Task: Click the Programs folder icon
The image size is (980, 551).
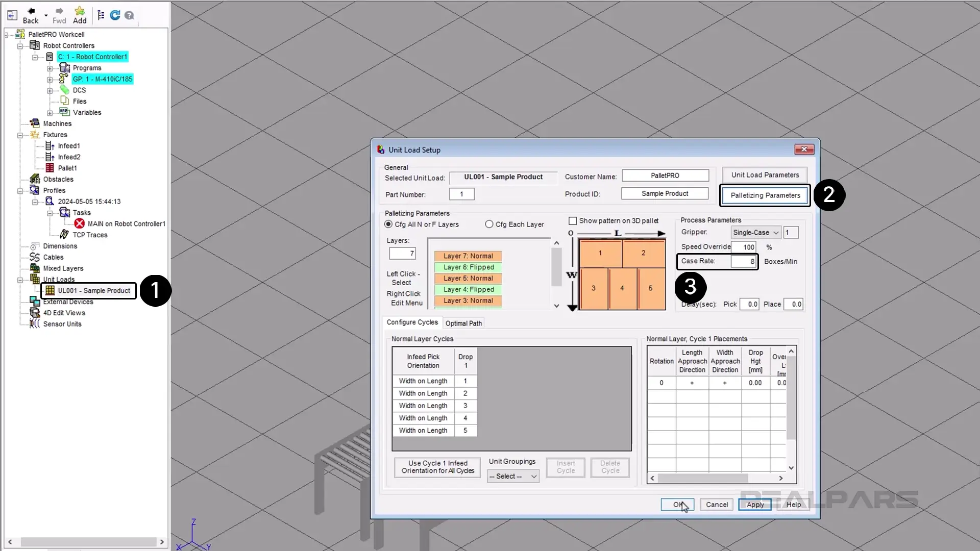Action: tap(64, 68)
